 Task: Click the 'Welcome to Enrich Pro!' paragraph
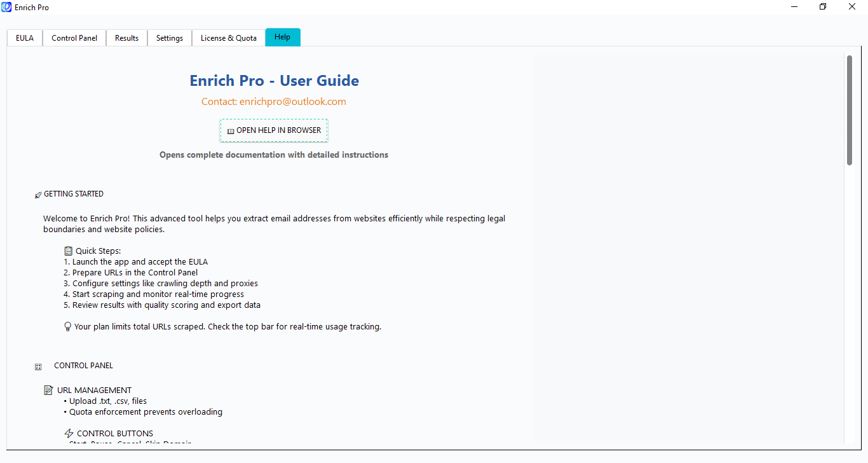pos(275,224)
